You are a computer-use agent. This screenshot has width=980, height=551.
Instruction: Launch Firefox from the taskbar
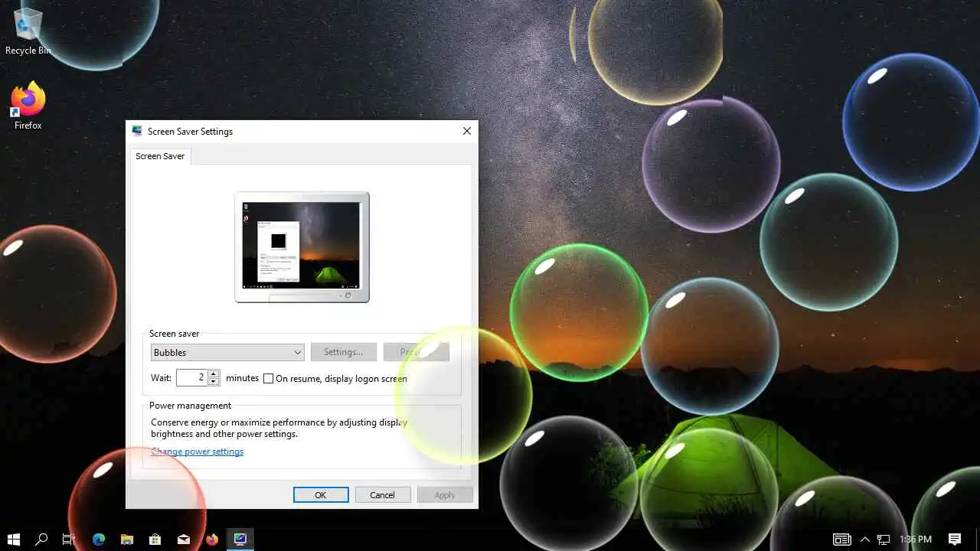pos(212,539)
